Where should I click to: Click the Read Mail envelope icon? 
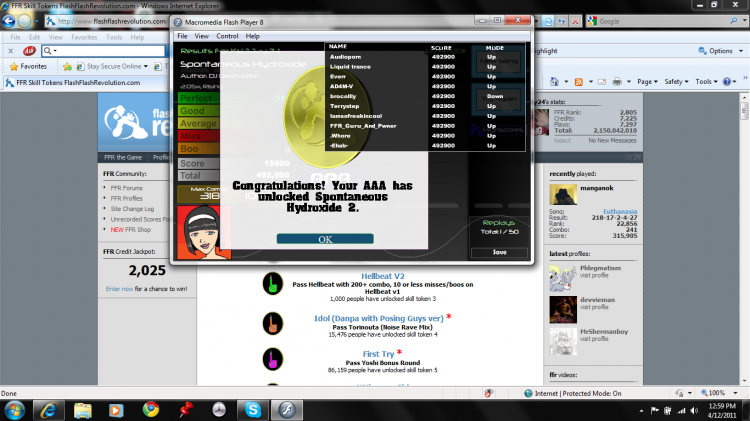pos(602,82)
